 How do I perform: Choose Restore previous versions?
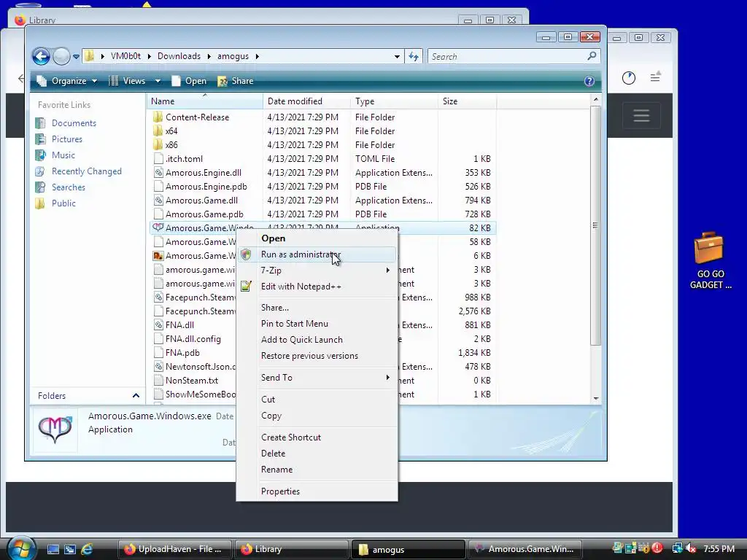pos(317,356)
